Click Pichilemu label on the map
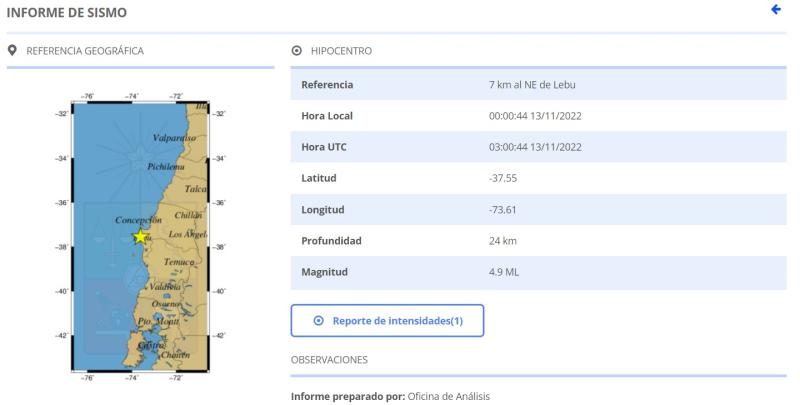The height and width of the screenshot is (405, 800). point(166,167)
